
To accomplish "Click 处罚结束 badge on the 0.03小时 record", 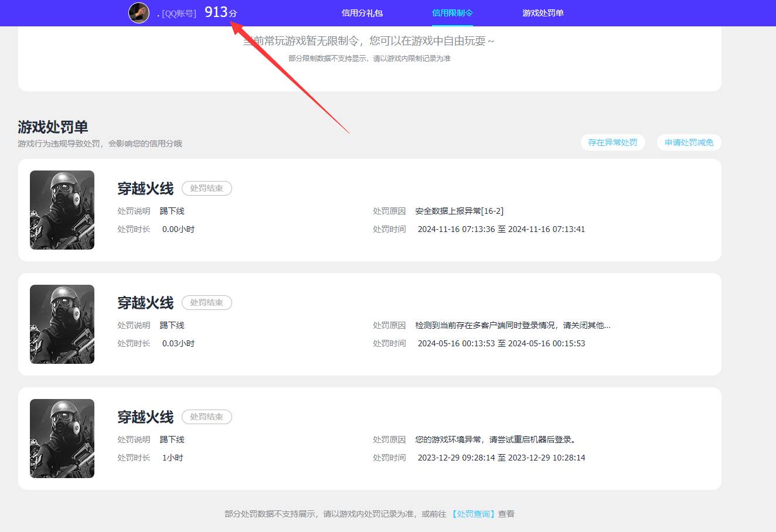I will point(206,302).
